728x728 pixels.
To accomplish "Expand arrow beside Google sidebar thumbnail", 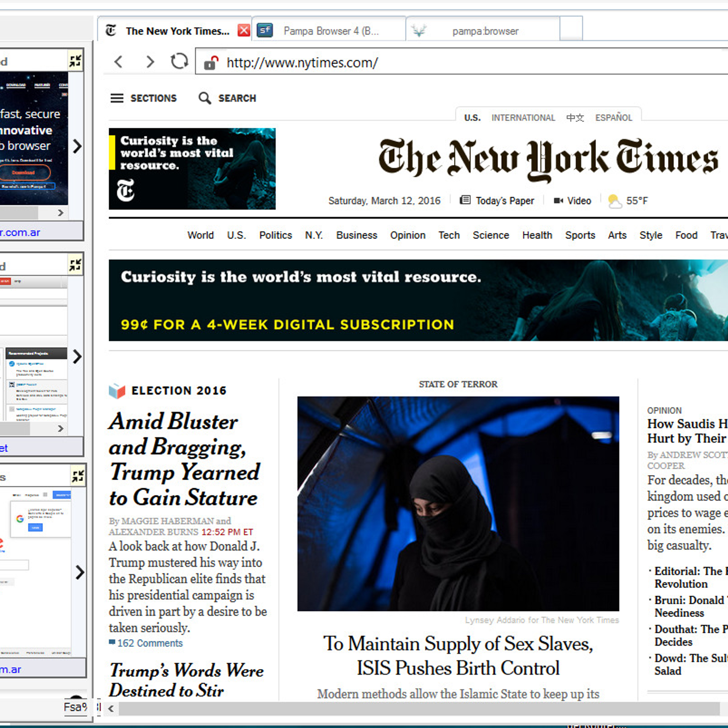I will pyautogui.click(x=80, y=572).
